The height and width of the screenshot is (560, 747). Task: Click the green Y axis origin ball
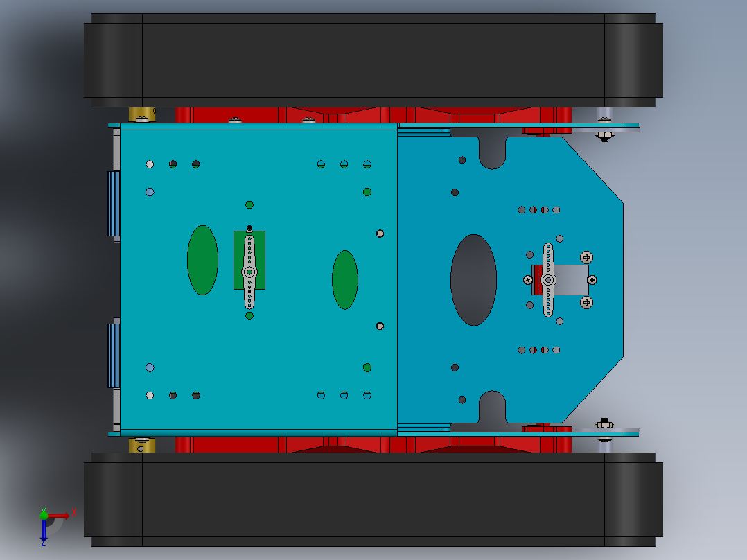[x=44, y=515]
